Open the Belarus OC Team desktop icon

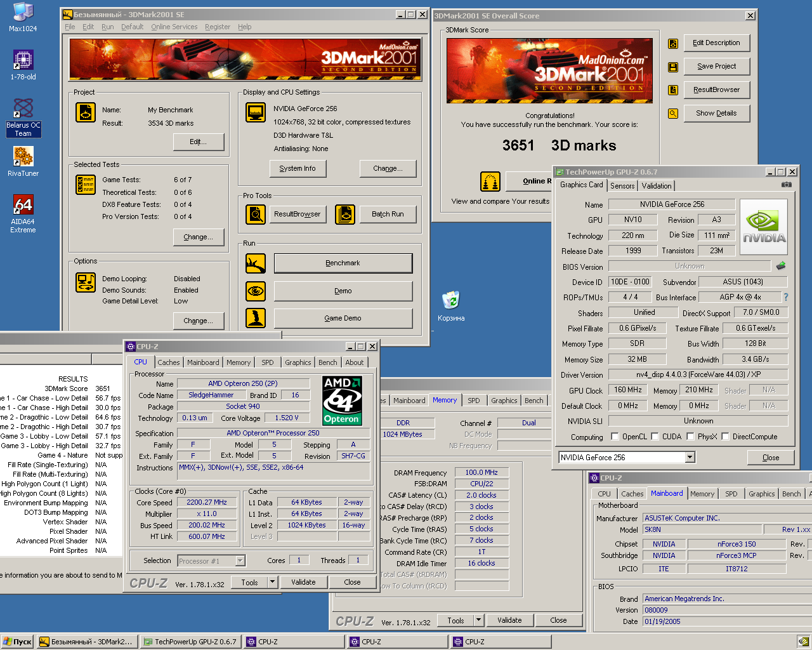click(23, 118)
